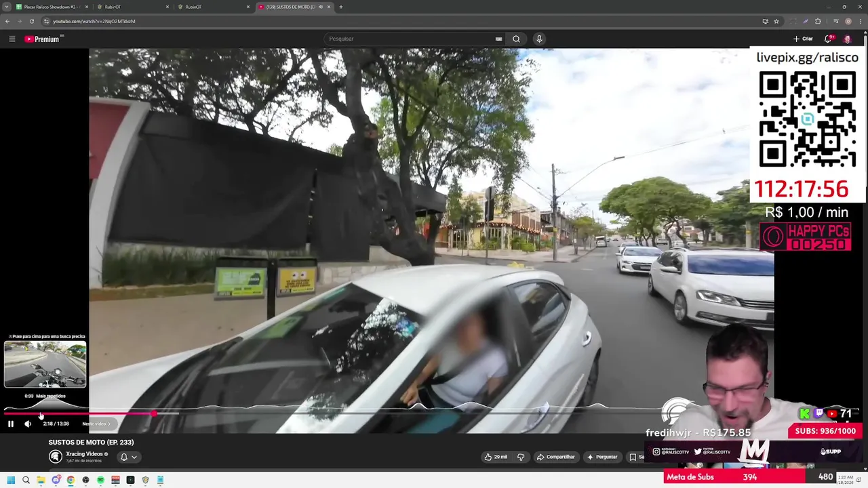Image resolution: width=868 pixels, height=488 pixels.
Task: Pause the video with the pause button
Action: [x=11, y=424]
